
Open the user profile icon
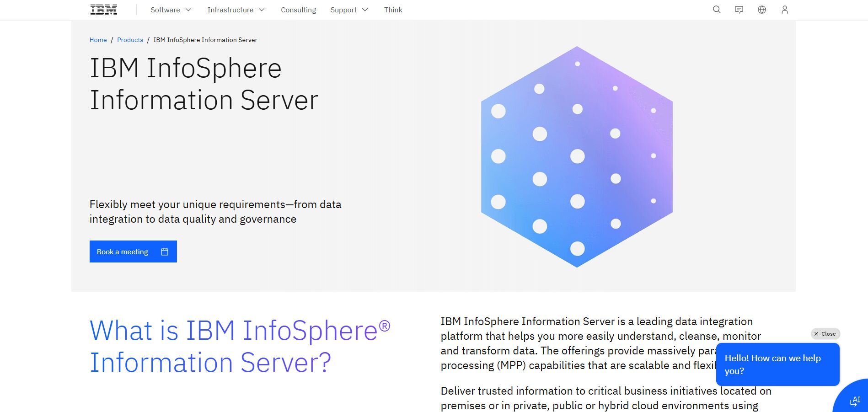[785, 10]
